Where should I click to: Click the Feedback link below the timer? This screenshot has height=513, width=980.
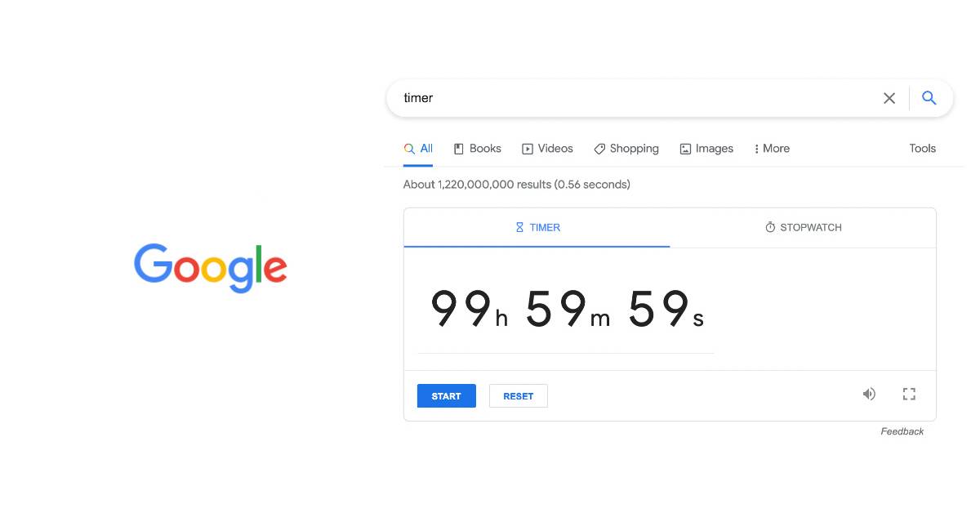click(902, 431)
